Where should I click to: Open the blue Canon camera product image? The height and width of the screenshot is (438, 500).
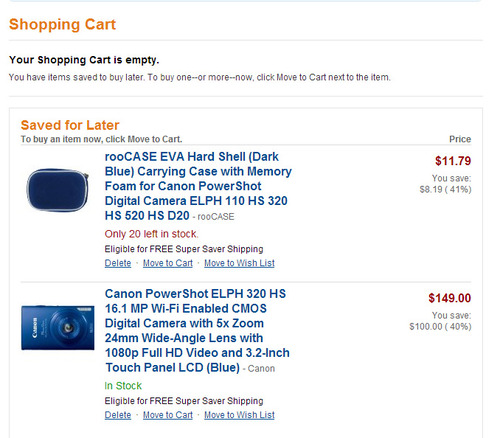58,328
